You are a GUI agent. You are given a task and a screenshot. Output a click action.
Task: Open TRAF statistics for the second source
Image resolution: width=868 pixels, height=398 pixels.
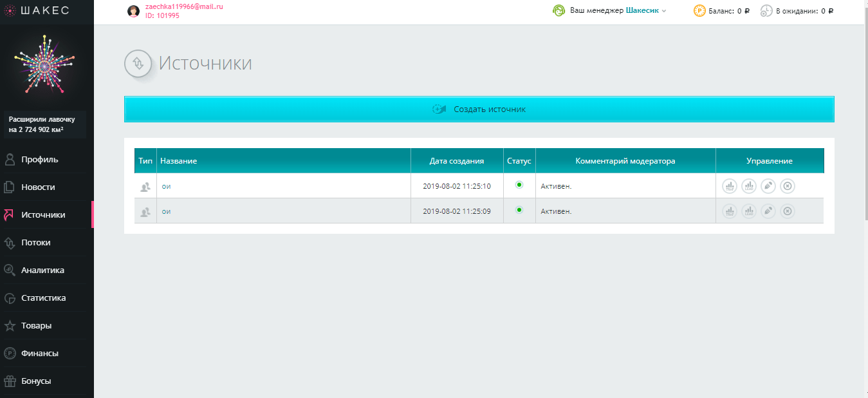(x=729, y=211)
